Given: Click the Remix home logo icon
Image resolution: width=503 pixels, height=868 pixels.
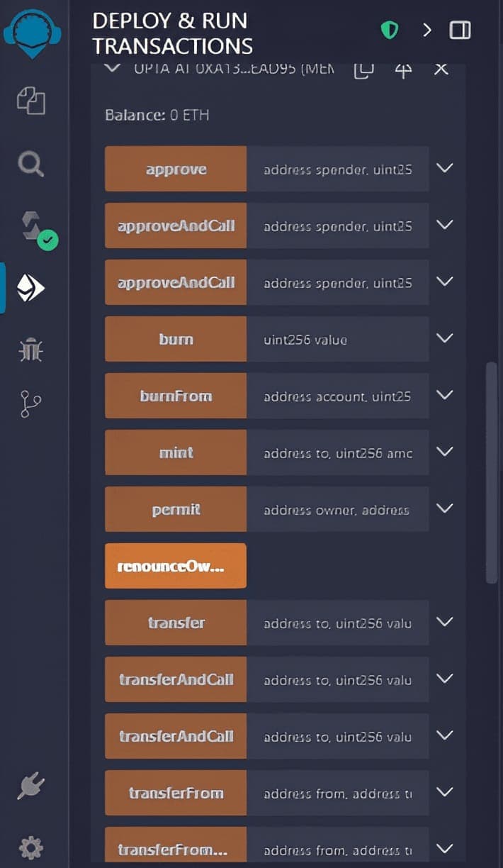Looking at the screenshot, I should (32, 33).
